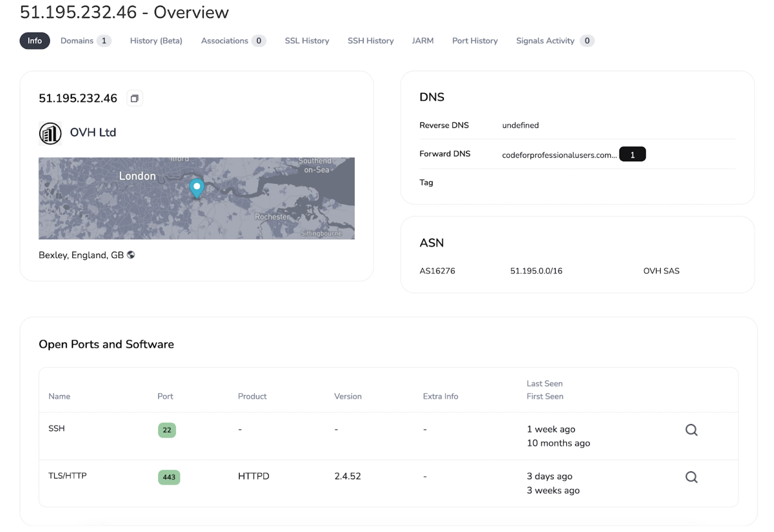774x532 pixels.
Task: Click the IP address heading in info card
Action: pos(78,98)
